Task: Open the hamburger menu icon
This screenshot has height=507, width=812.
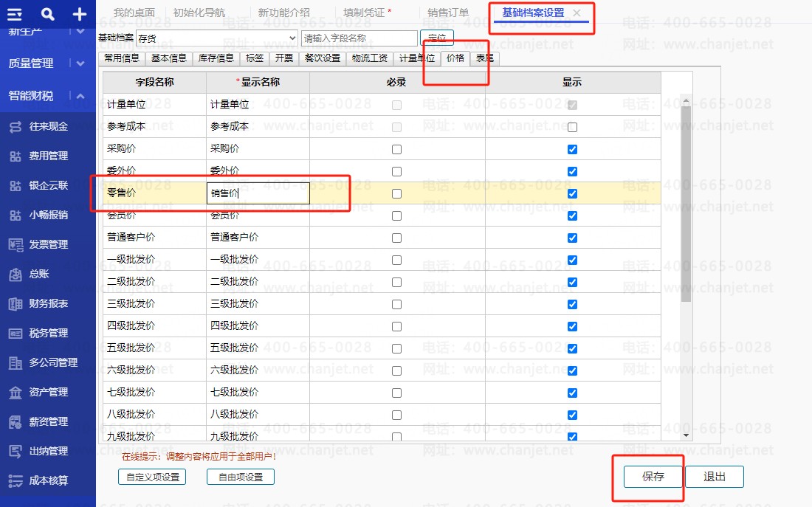Action: point(15,14)
